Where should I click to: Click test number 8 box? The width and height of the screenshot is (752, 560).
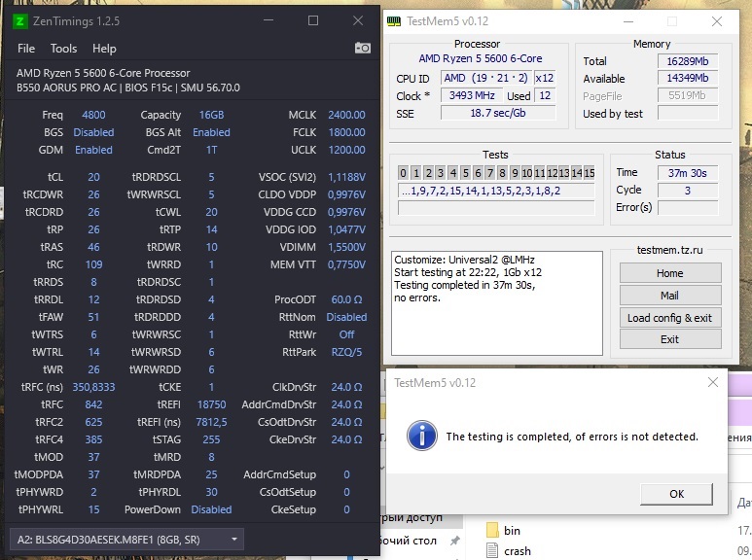pyautogui.click(x=502, y=173)
